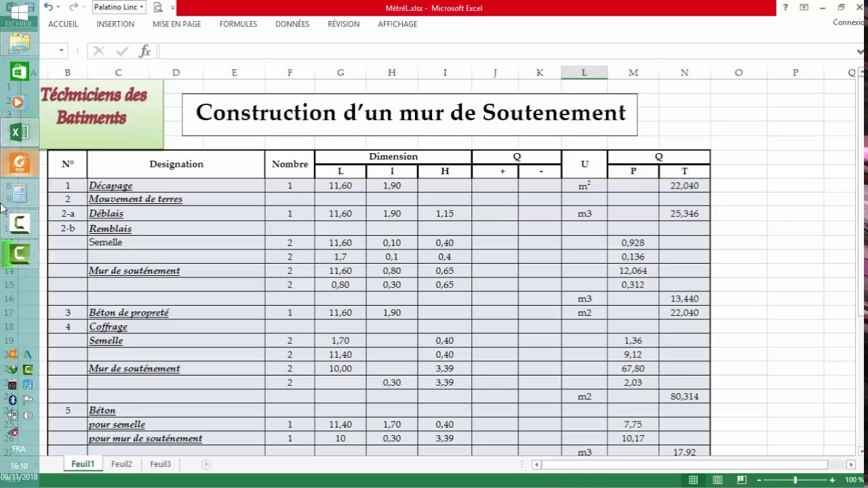Open the orange PDF app taskbar icon
The width and height of the screenshot is (868, 488).
(x=19, y=163)
